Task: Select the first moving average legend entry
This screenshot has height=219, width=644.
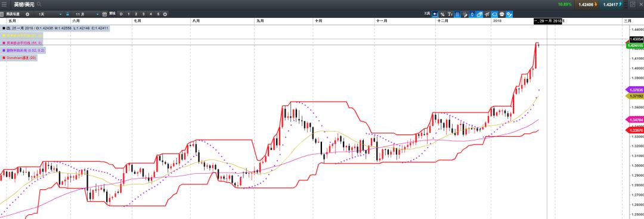Action: click(22, 35)
